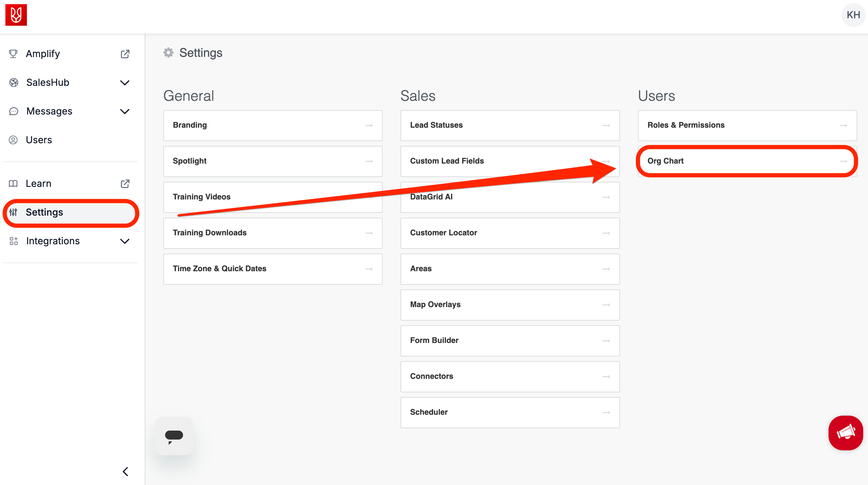
Task: Click the Learn external link icon
Action: click(125, 184)
